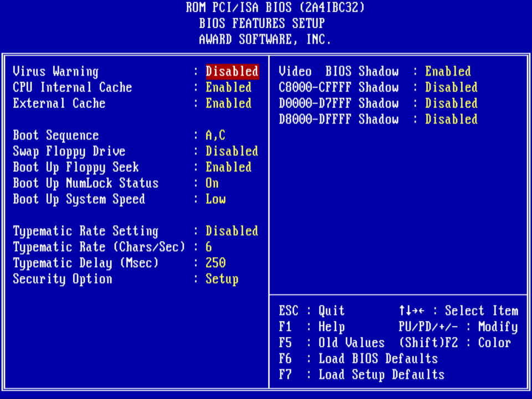The image size is (532, 399).
Task: Click the Boot Up NumLock Status label
Action: [86, 183]
